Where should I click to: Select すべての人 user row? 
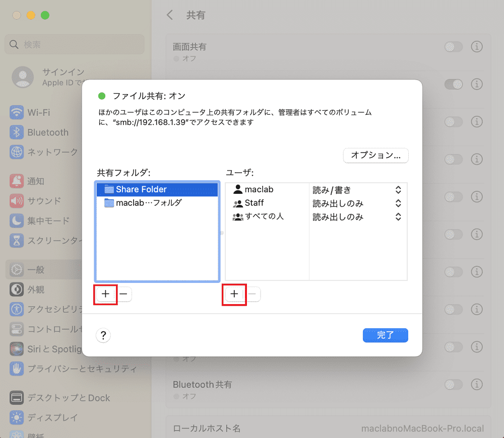tap(267, 216)
